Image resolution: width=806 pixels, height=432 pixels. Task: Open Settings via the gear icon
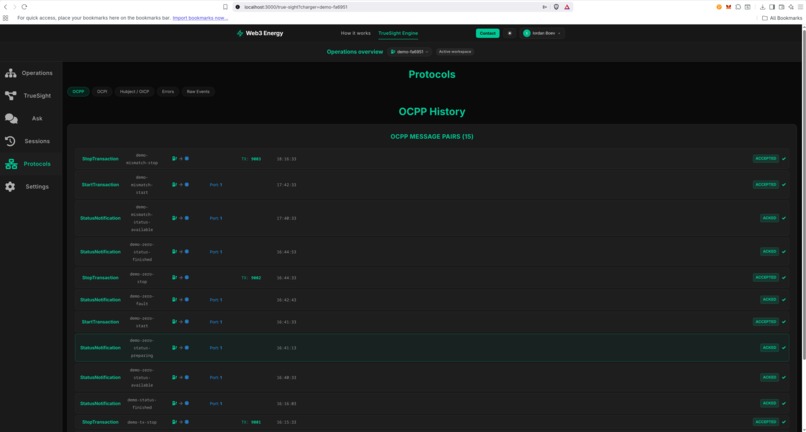tap(10, 187)
